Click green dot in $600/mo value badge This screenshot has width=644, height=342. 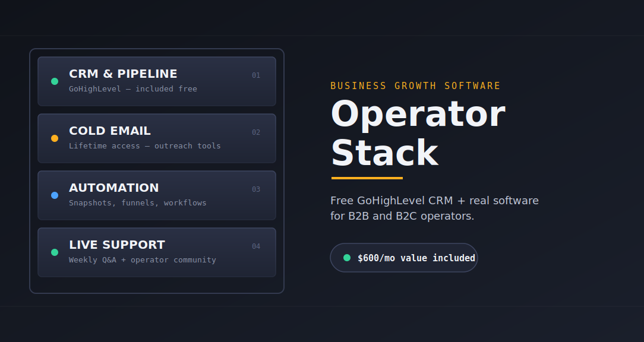347,258
